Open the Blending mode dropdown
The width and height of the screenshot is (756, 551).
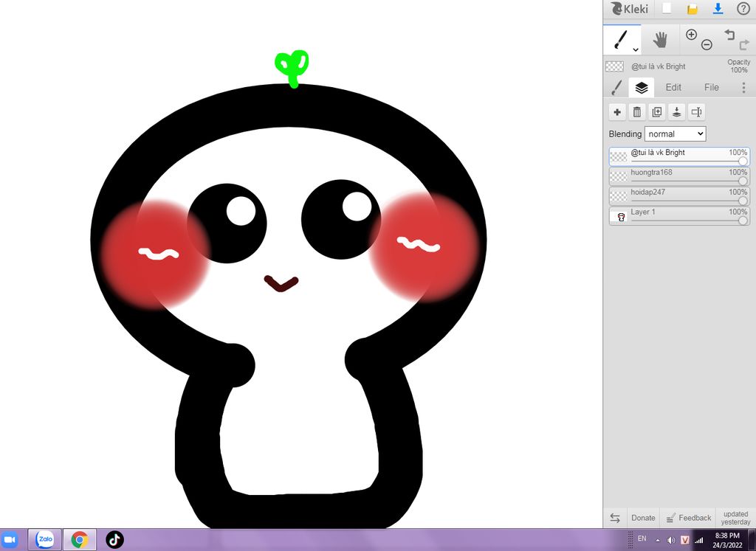tap(675, 134)
